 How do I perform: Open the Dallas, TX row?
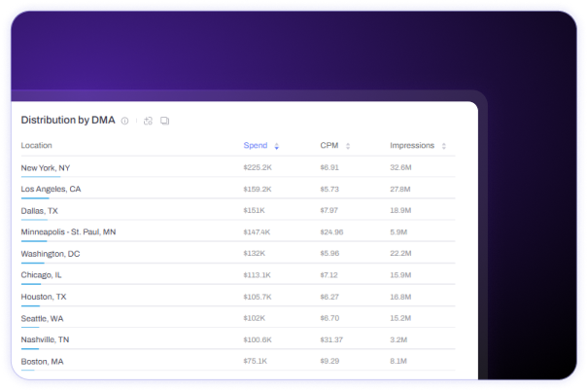[238, 210]
